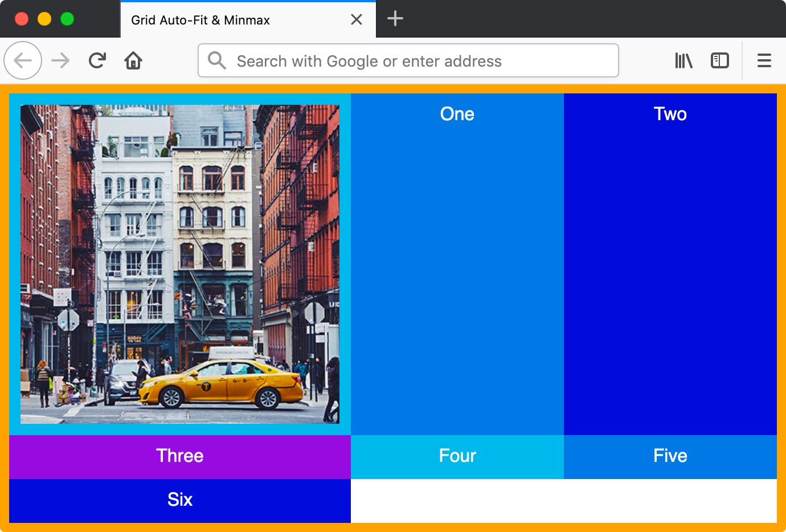Viewport: 786px width, 532px height.
Task: Click the purple Three grid block
Action: 180,456
